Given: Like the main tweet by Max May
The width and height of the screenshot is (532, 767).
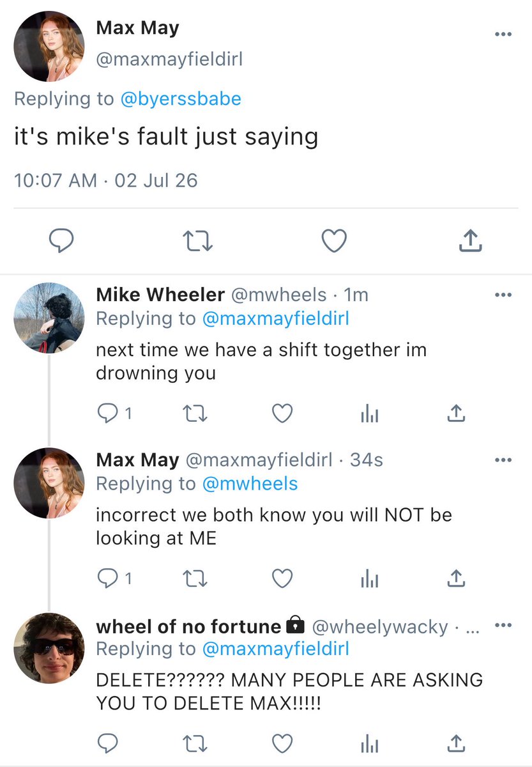Looking at the screenshot, I should [333, 241].
